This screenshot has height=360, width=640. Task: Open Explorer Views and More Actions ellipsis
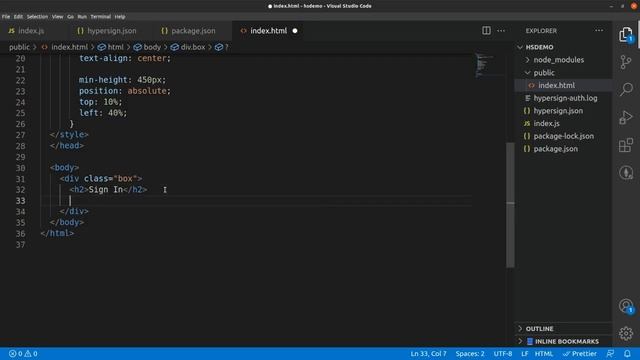point(599,31)
